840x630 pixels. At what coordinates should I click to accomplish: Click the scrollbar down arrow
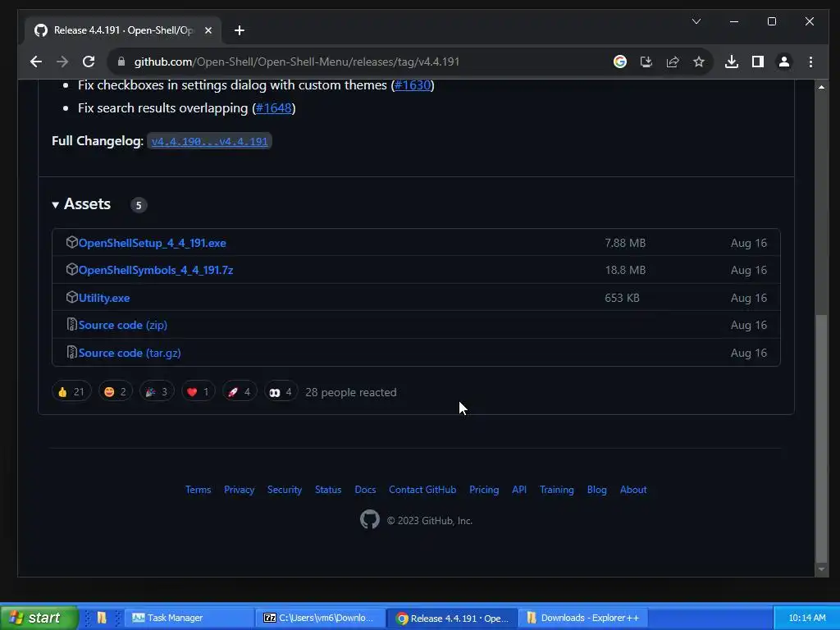click(x=821, y=569)
